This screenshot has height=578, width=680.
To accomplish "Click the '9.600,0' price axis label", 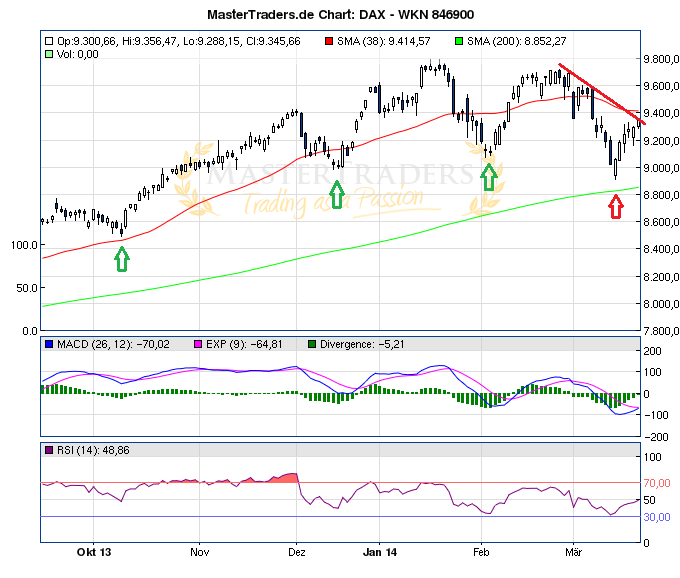I will pyautogui.click(x=661, y=86).
